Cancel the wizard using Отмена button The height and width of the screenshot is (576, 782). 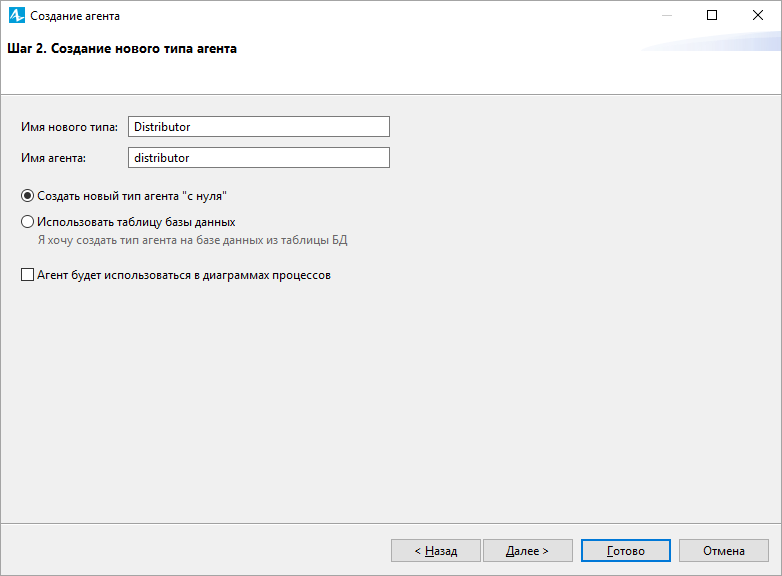(x=724, y=551)
